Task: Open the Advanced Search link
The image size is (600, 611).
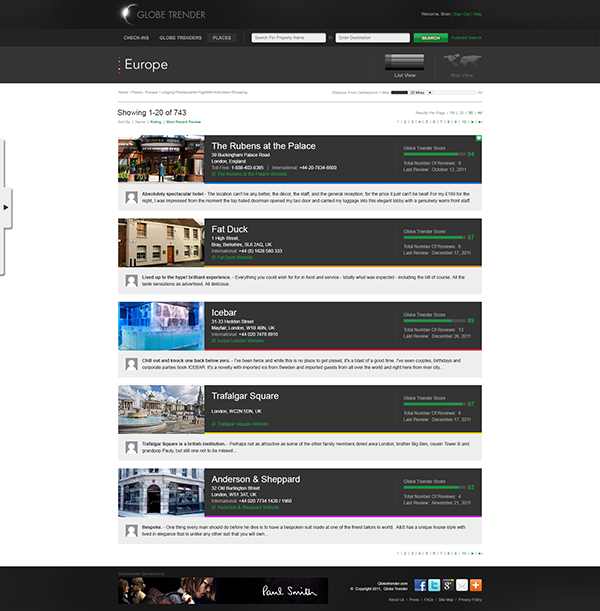Action: point(467,38)
